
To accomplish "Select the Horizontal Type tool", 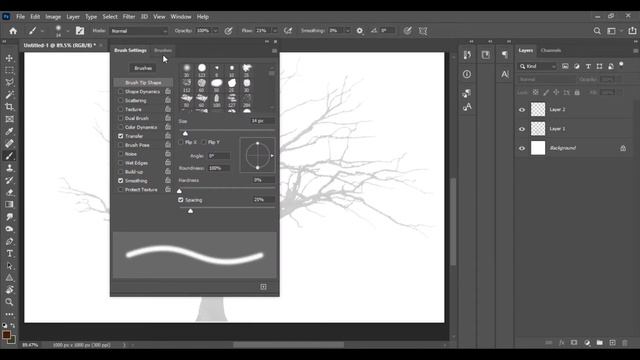I will [9, 253].
